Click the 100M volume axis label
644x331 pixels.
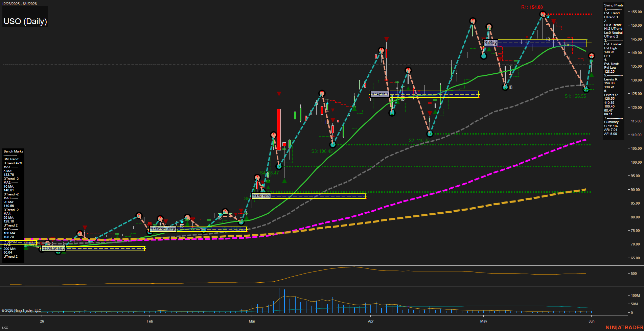click(x=635, y=295)
